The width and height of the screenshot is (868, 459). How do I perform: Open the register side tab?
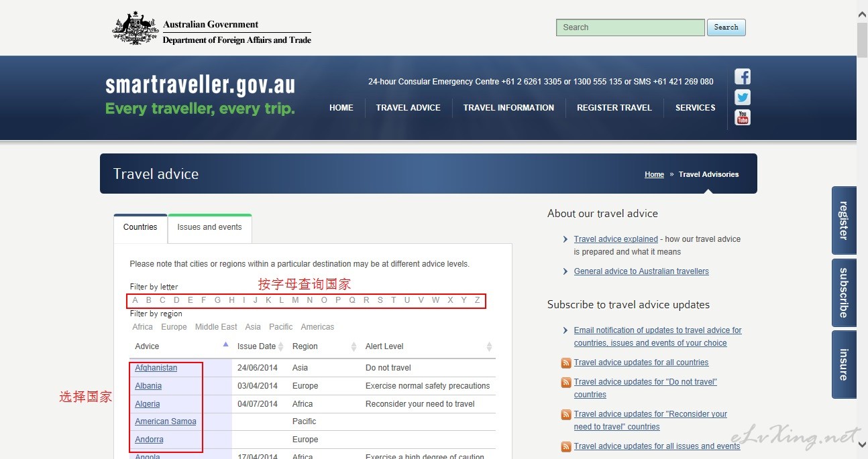[x=844, y=220]
